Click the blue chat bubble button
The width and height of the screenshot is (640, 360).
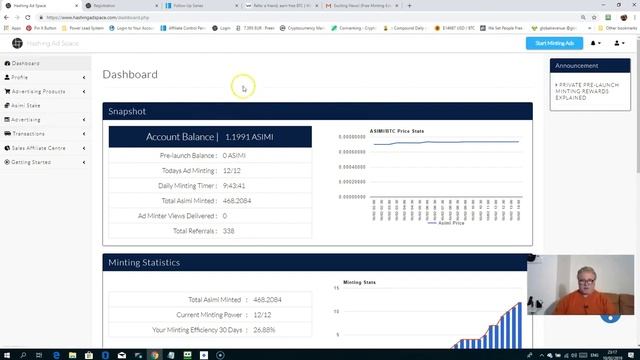[610, 318]
